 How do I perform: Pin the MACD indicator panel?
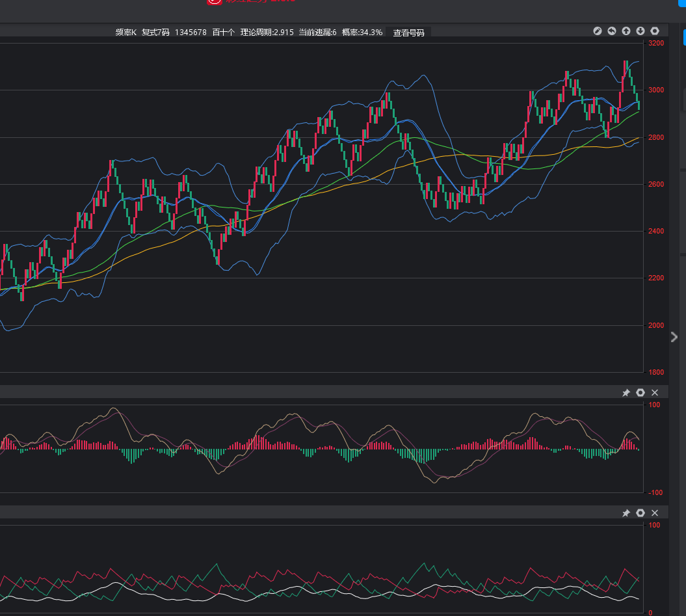point(626,392)
